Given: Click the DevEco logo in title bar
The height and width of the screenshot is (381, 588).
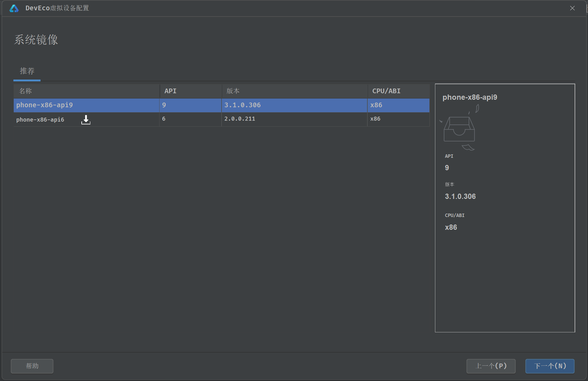Looking at the screenshot, I should tap(14, 8).
